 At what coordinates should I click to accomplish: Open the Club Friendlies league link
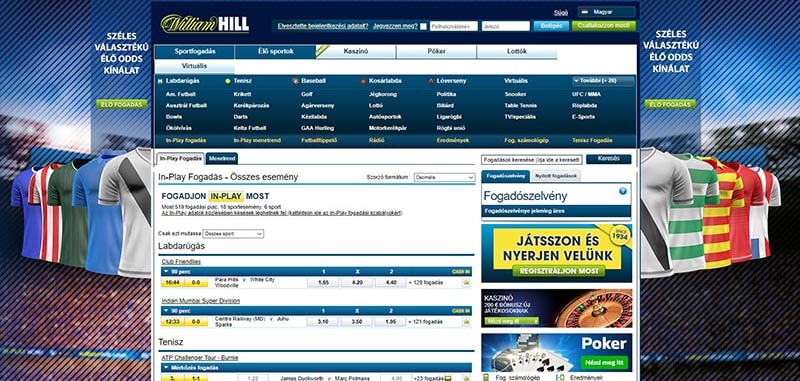click(x=181, y=262)
